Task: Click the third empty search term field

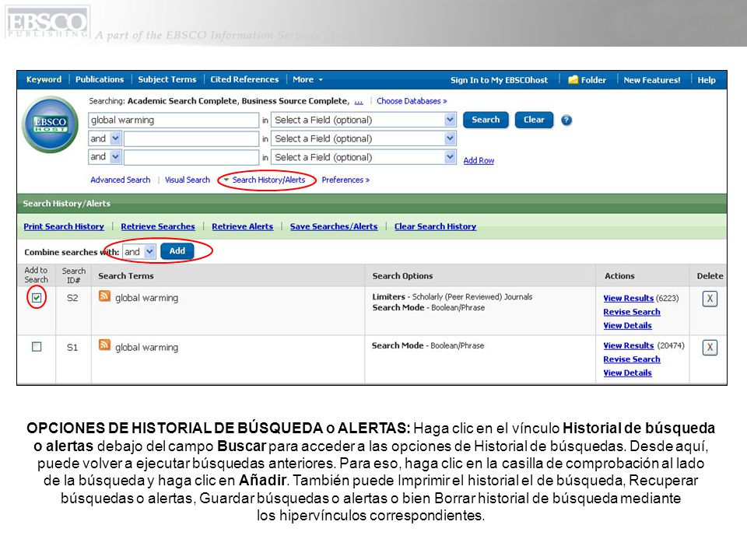Action: 191,157
